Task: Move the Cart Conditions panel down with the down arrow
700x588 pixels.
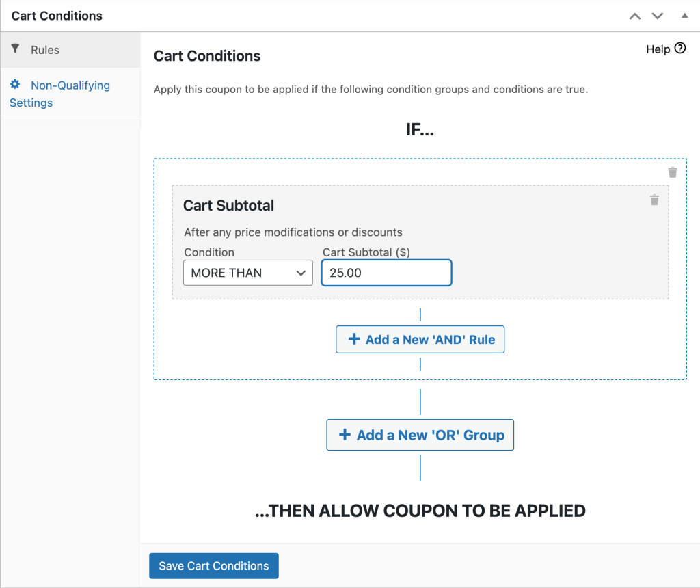Action: (657, 16)
